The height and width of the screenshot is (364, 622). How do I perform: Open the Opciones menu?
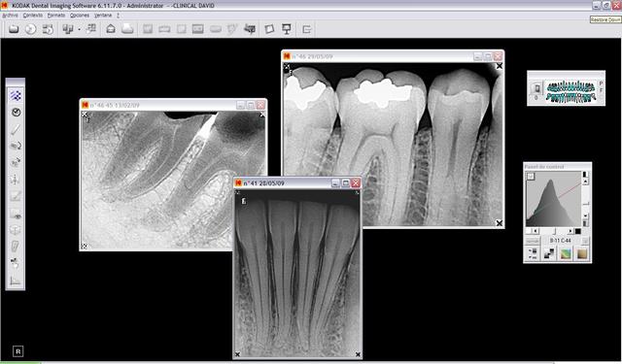(x=80, y=16)
